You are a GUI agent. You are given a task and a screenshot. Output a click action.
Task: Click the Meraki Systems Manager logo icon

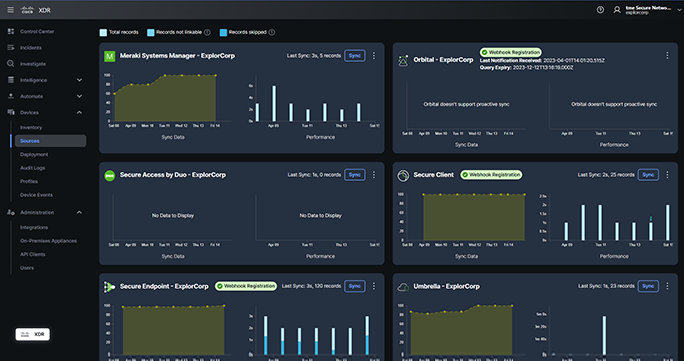click(x=109, y=56)
